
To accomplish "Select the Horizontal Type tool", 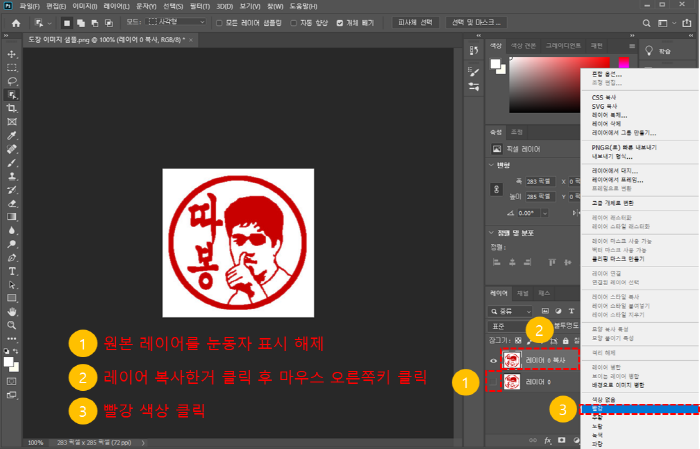I will (12, 271).
